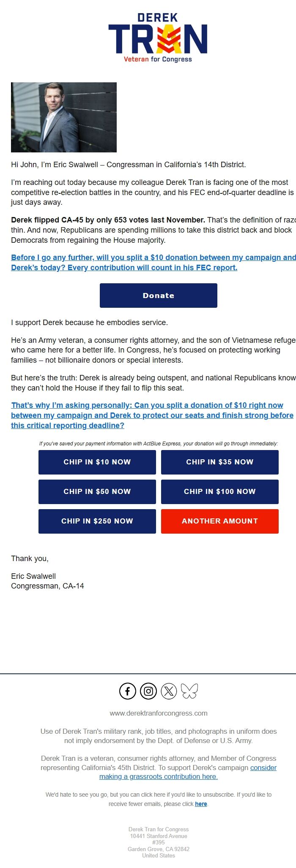
Task: Choose the Chip In $50 Now button
Action: pos(97,492)
